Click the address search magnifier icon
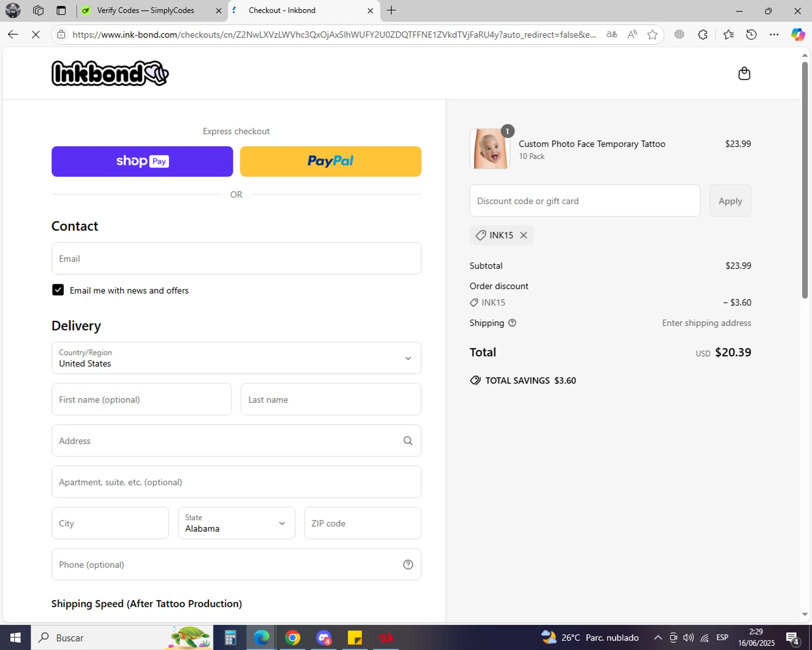The height and width of the screenshot is (650, 812). (x=408, y=441)
